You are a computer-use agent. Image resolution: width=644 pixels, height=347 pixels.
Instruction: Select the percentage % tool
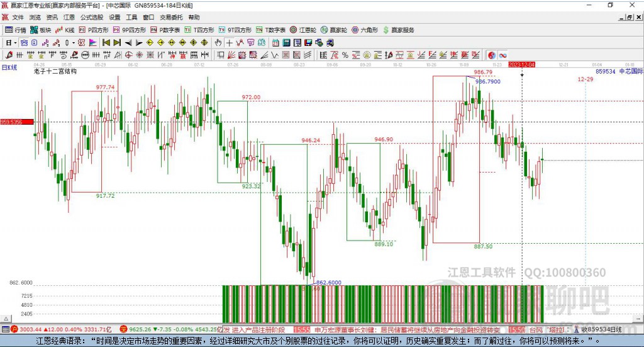(345, 55)
